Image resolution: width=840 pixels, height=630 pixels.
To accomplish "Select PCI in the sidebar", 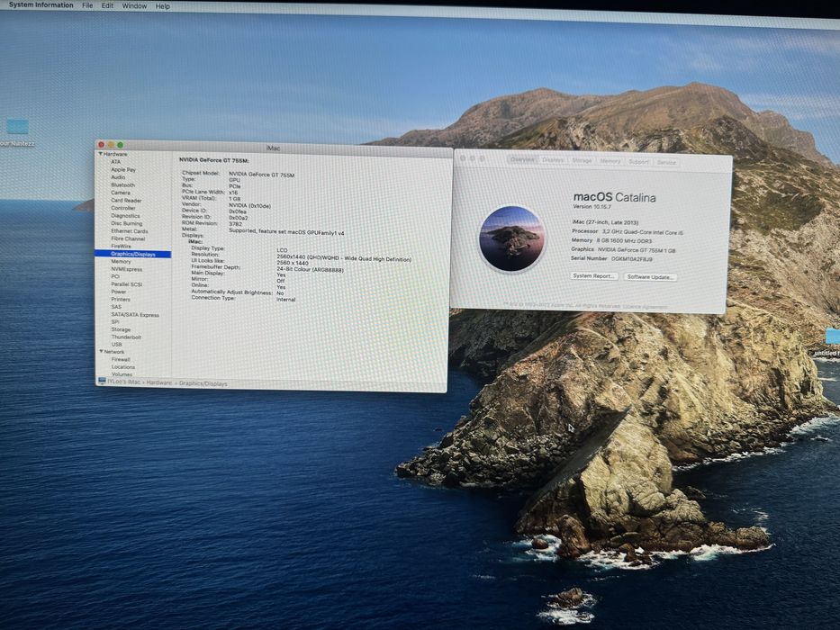I will [x=115, y=276].
